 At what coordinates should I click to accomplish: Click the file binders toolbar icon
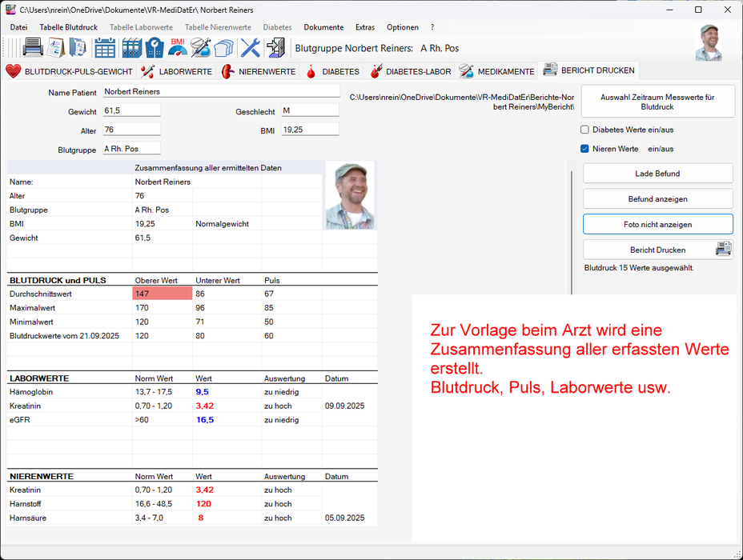(131, 48)
